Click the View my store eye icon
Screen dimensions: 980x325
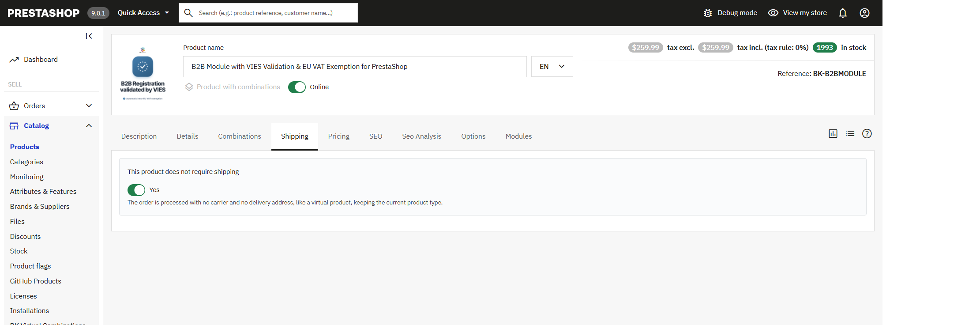tap(773, 13)
